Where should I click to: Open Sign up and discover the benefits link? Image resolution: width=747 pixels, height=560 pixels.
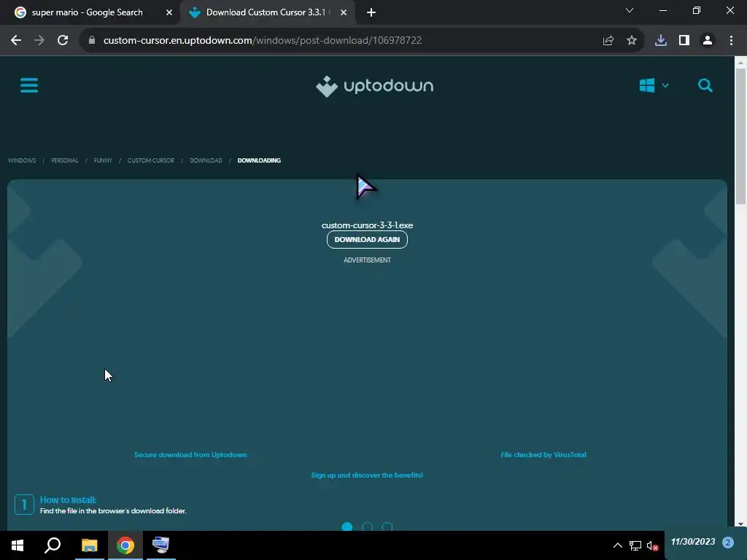click(x=367, y=475)
